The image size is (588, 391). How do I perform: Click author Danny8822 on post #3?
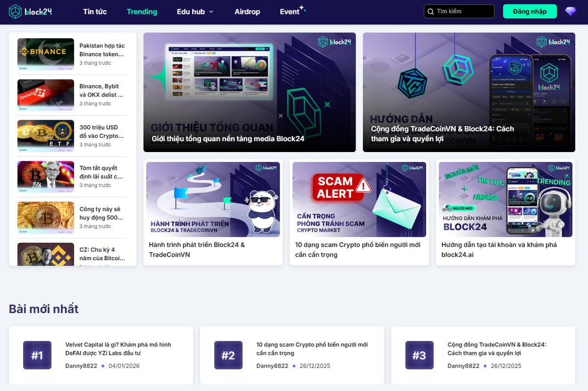[x=463, y=366]
